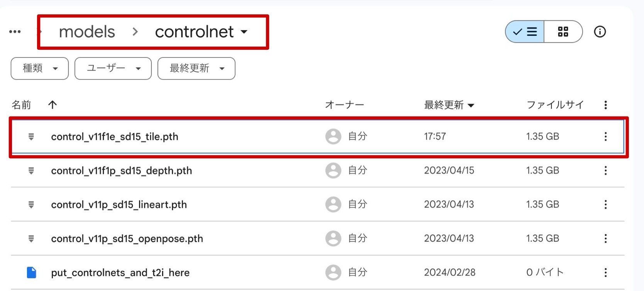
Task: Click the file type icon of control_v11f1e_sd15_tile.pth
Action: coord(31,136)
